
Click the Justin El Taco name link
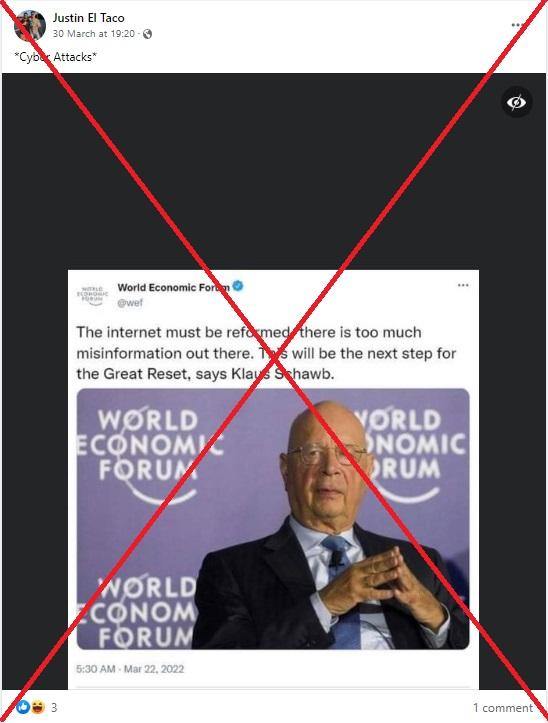click(88, 18)
